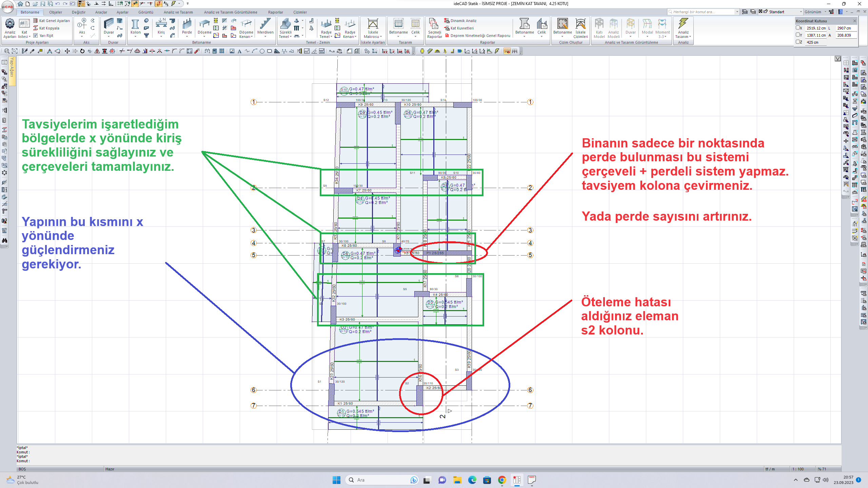868x488 pixels.
Task: Click the binoculars find icon on left sidebar
Action: coord(4,240)
